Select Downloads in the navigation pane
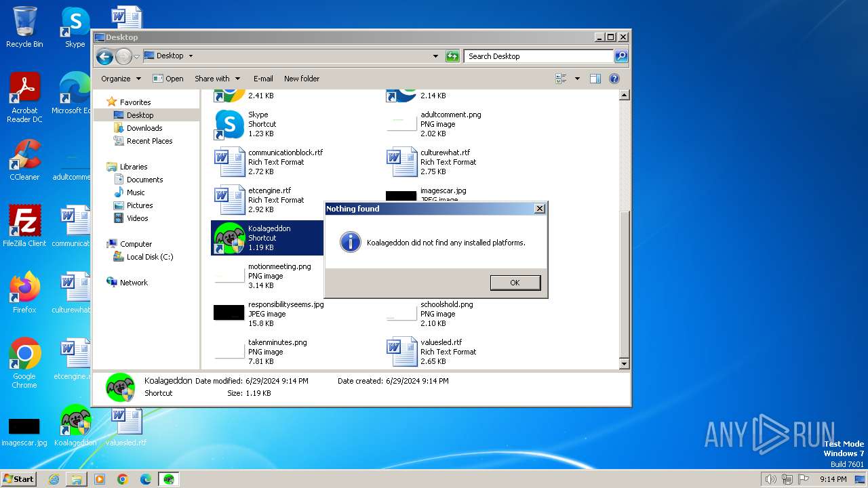Image resolution: width=868 pixels, height=488 pixels. coord(144,128)
